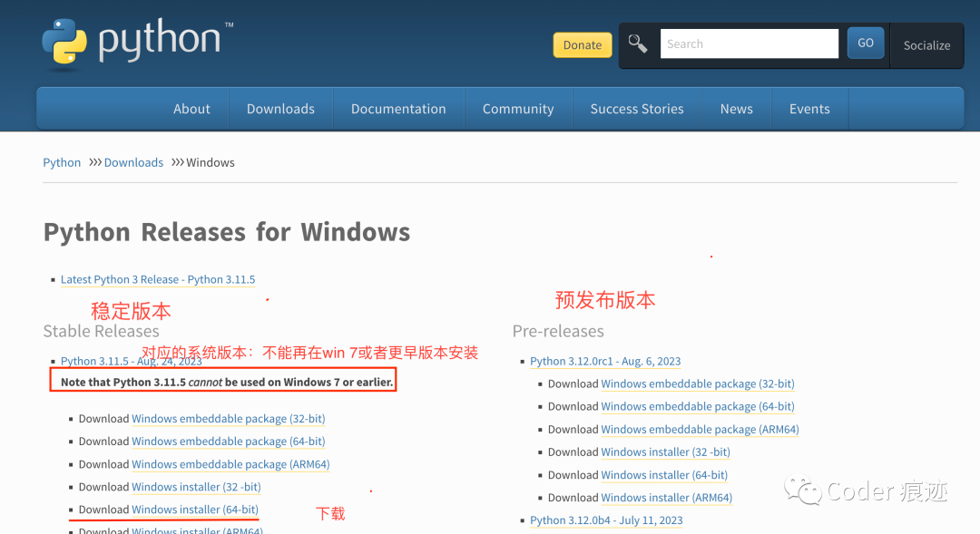Image resolution: width=980 pixels, height=534 pixels.
Task: Open the News section
Action: click(736, 108)
